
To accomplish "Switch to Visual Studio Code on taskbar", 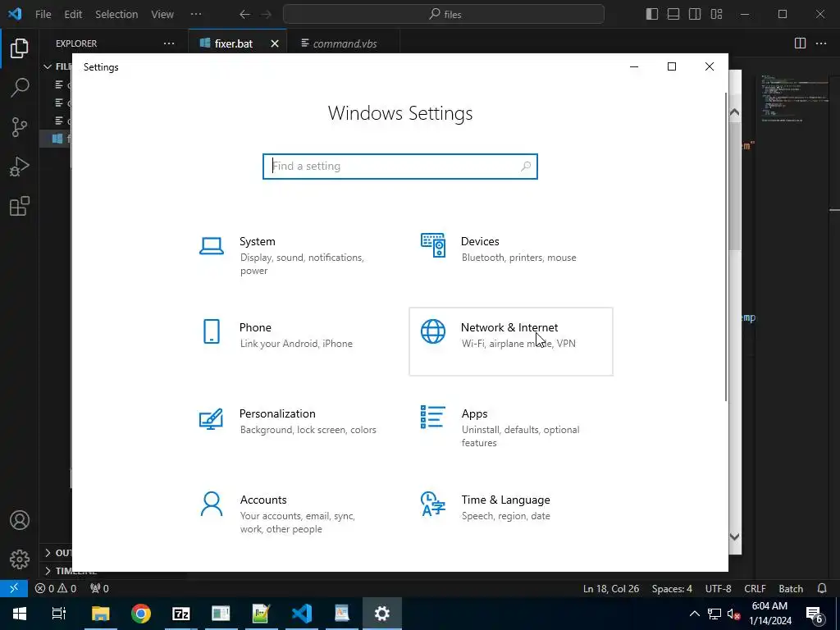I will pos(302,614).
